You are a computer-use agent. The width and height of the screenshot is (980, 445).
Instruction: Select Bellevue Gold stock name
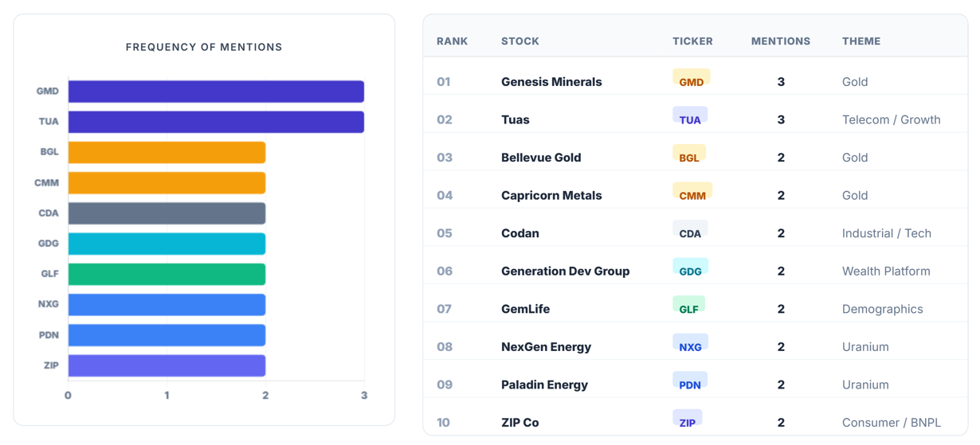[541, 158]
